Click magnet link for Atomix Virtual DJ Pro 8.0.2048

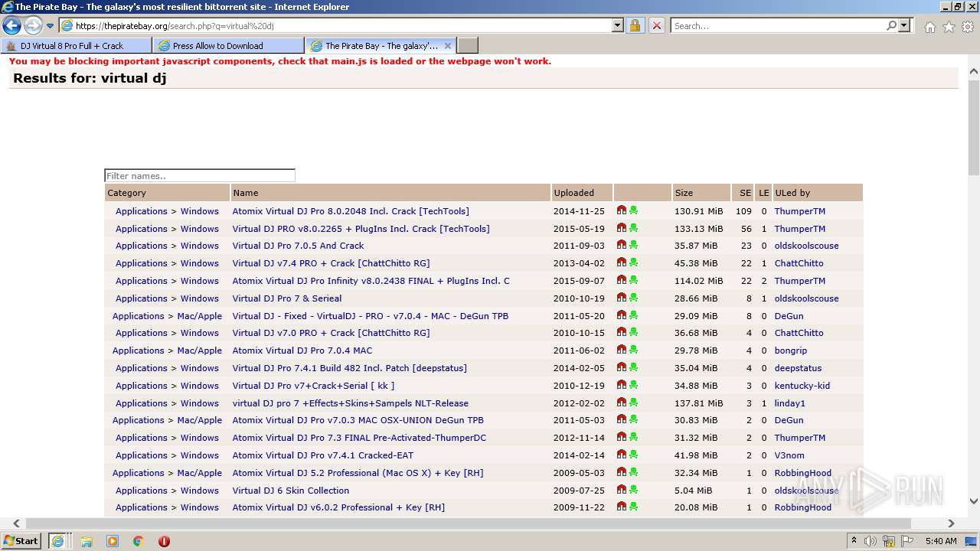coord(622,210)
